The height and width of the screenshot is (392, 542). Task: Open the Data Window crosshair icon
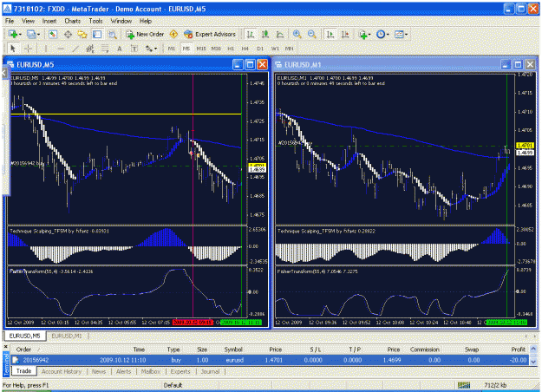coord(68,34)
